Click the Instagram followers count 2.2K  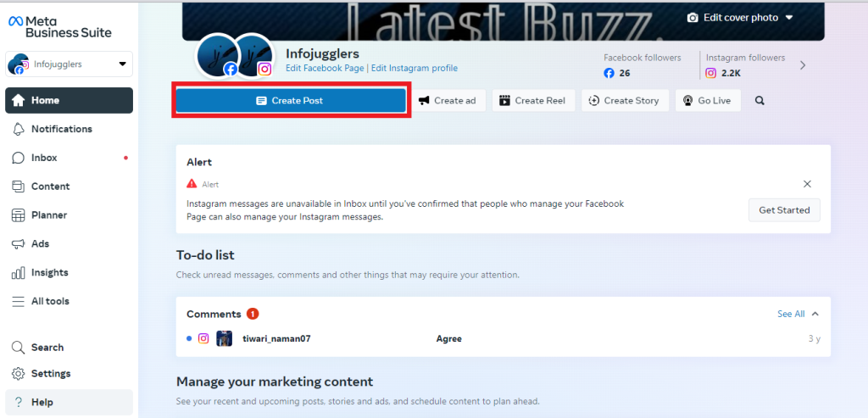(732, 73)
